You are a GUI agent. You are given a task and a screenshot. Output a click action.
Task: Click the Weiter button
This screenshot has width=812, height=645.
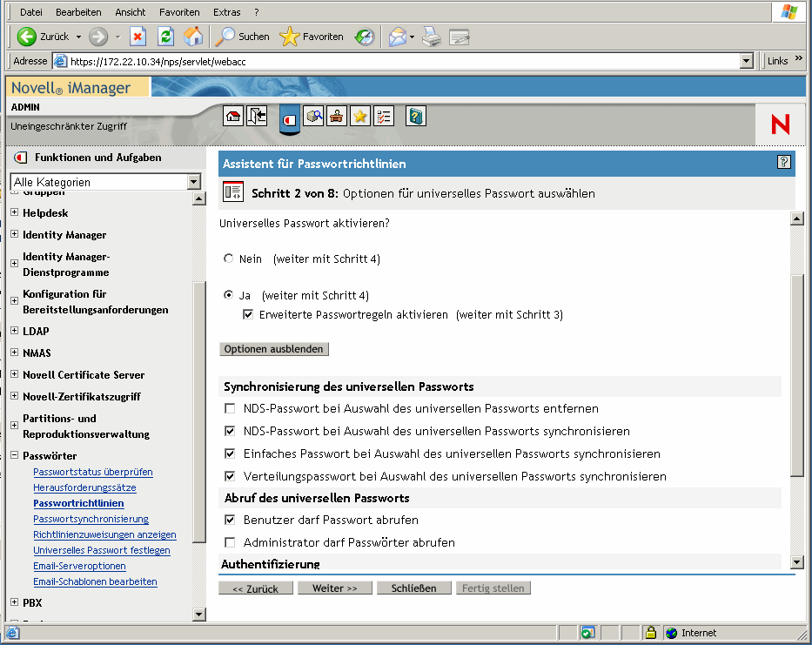tap(334, 588)
